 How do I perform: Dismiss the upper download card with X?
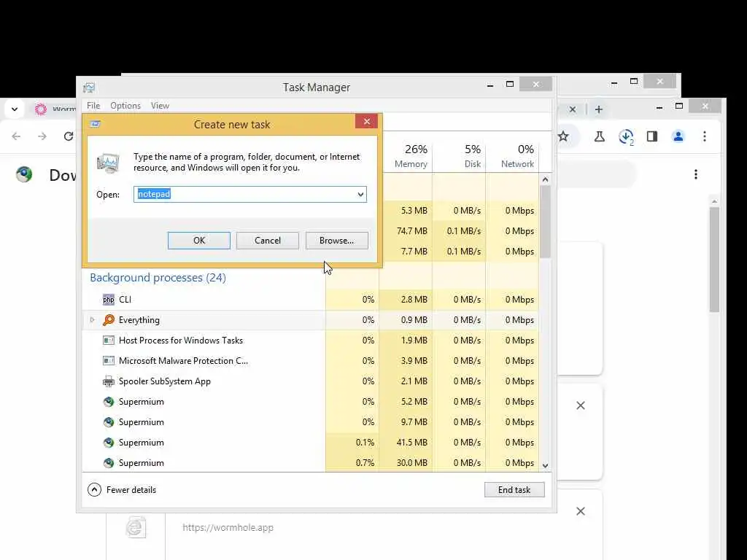(x=580, y=405)
